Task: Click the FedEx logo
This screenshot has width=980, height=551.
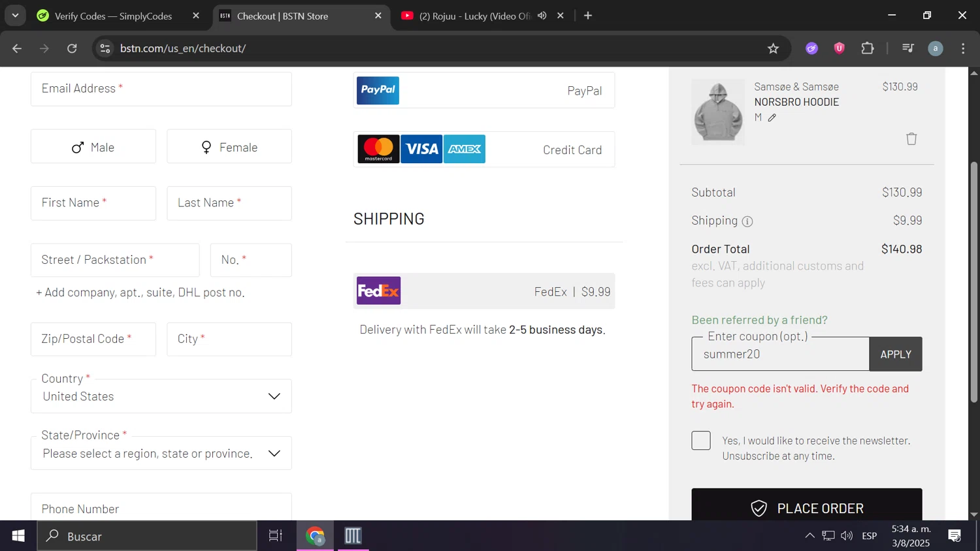Action: pyautogui.click(x=378, y=291)
